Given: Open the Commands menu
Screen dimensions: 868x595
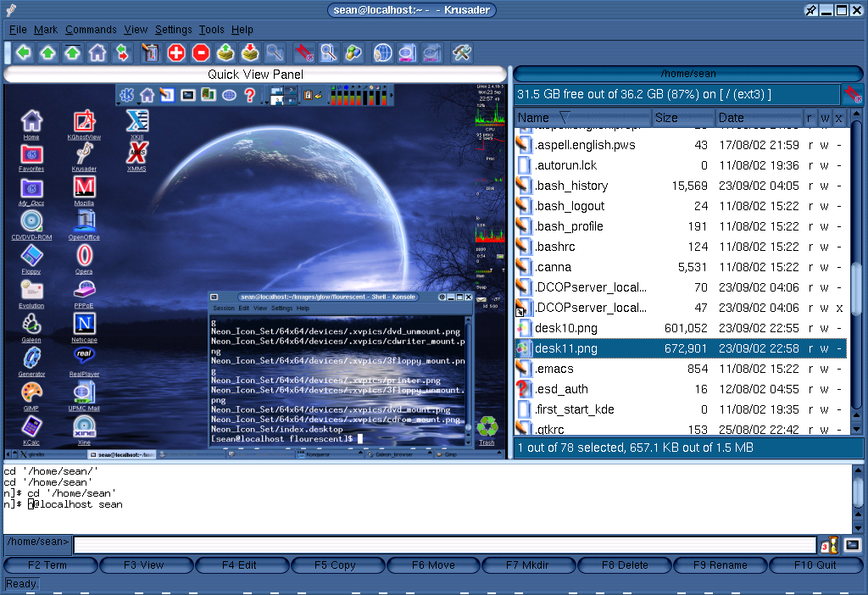Looking at the screenshot, I should (x=91, y=30).
